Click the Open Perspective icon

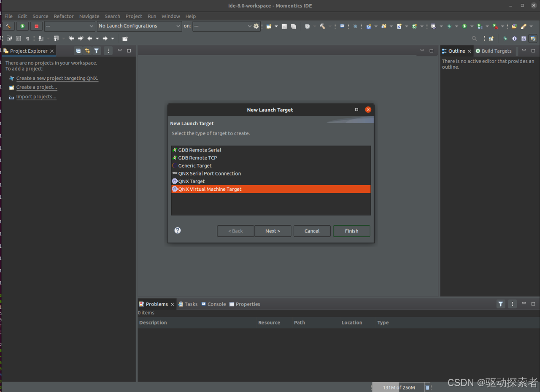(x=491, y=38)
